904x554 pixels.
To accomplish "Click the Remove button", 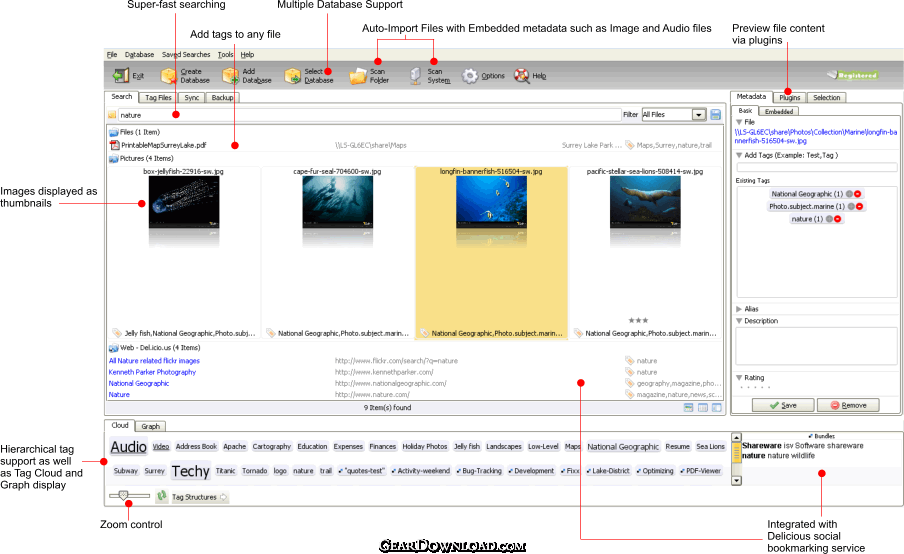I will [848, 405].
